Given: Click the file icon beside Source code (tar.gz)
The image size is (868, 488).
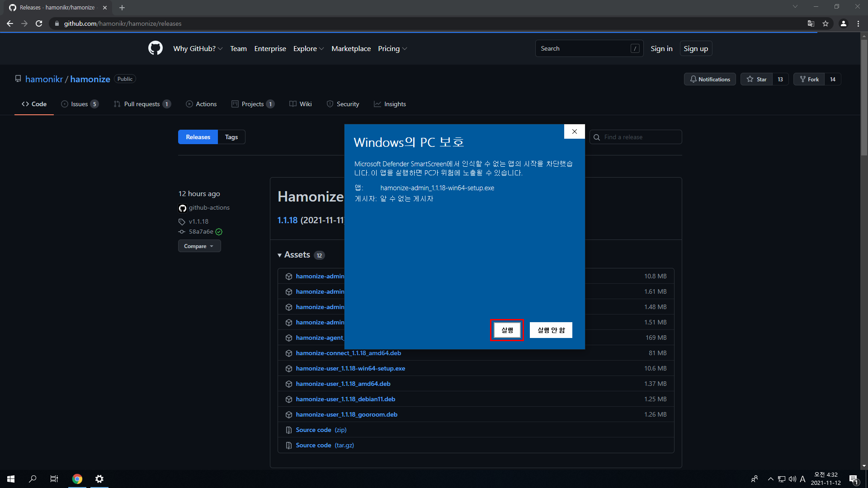Looking at the screenshot, I should [x=289, y=446].
